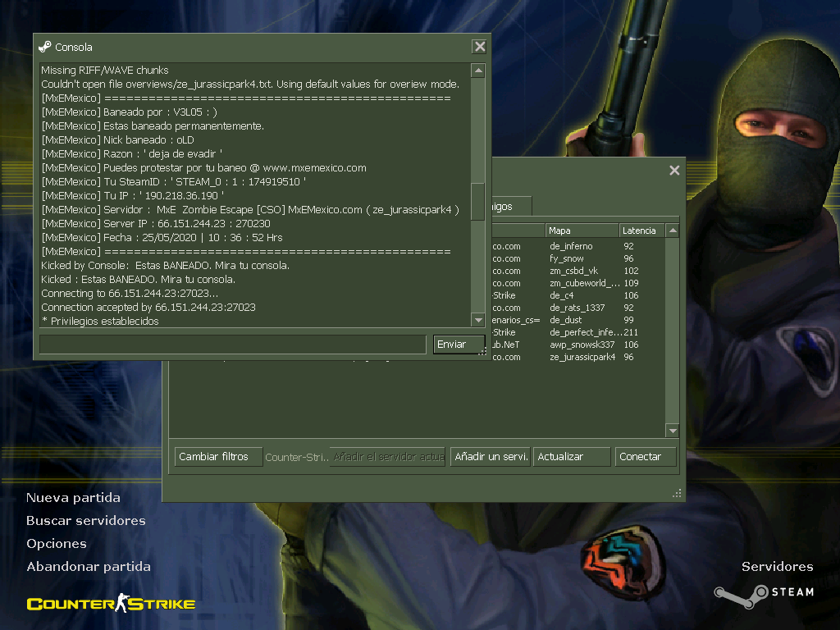Sort server list by Latencia column
Image resolution: width=840 pixels, height=630 pixels.
641,231
